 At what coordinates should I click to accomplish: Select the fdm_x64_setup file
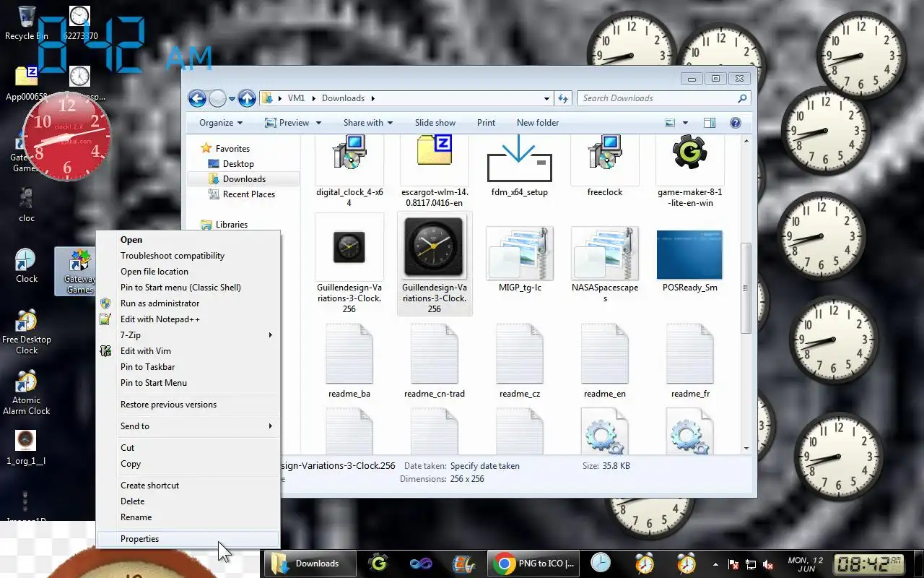520,168
